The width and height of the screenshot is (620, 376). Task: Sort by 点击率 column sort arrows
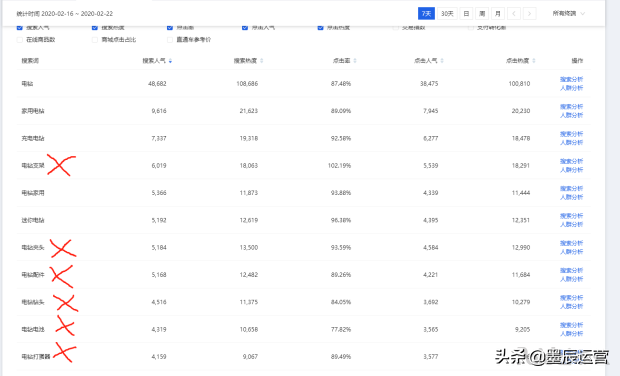click(355, 61)
